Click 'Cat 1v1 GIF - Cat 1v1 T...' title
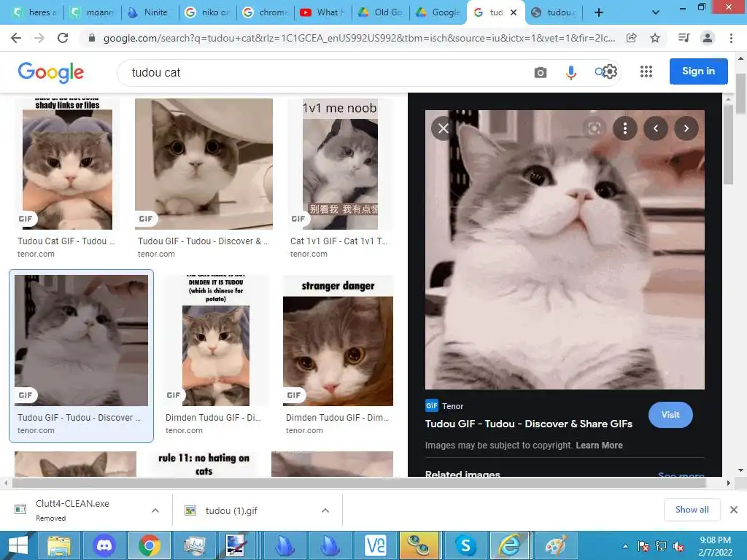The height and width of the screenshot is (560, 747). pos(338,241)
